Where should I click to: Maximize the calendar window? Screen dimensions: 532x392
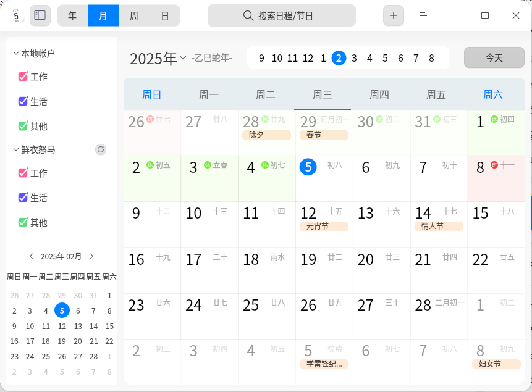(x=485, y=15)
